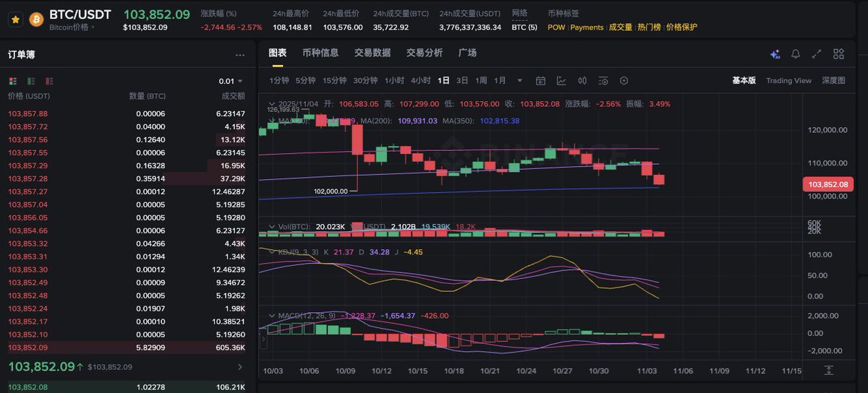868x393 pixels.
Task: Toggle the favorite star for BTC/USDT
Action: [x=14, y=20]
